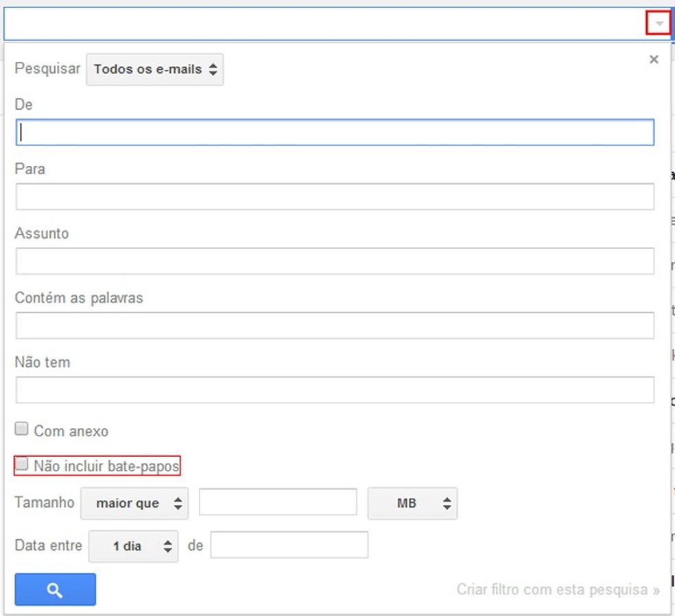Enable the 'Com anexo' checkbox

pos(21,429)
